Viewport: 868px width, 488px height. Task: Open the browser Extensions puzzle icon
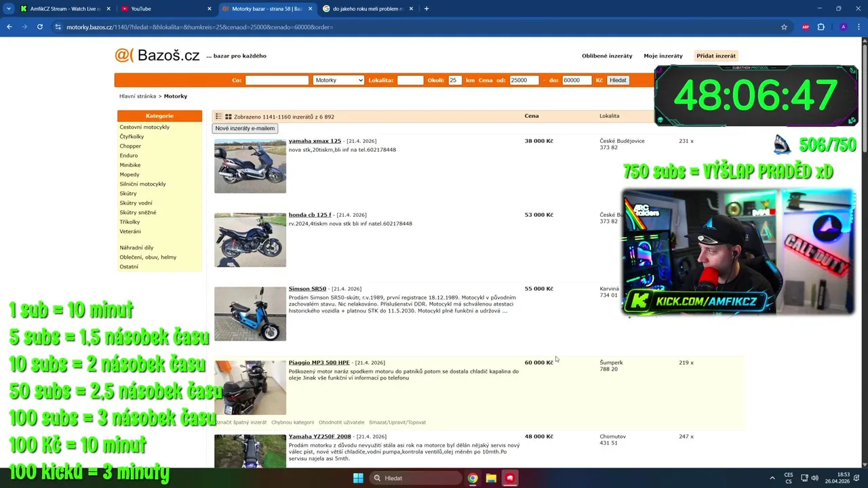point(821,27)
